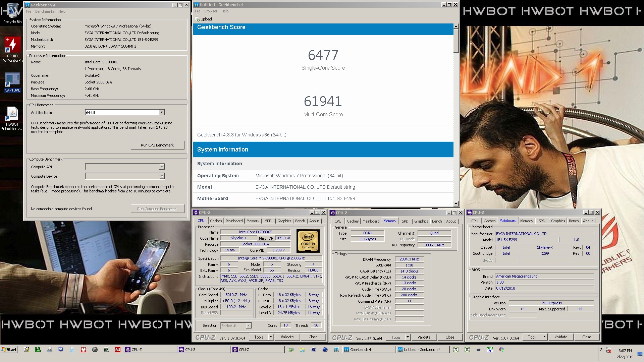Open the CAPTURE desktop shortcut
The height and width of the screenshot is (362, 644).
coord(12,82)
